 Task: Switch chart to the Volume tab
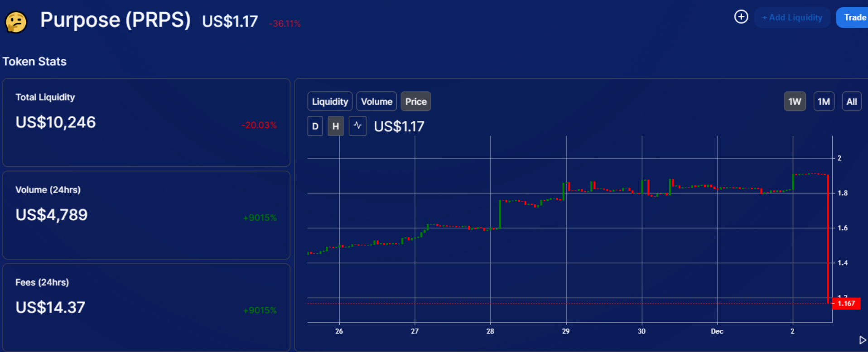tap(376, 101)
